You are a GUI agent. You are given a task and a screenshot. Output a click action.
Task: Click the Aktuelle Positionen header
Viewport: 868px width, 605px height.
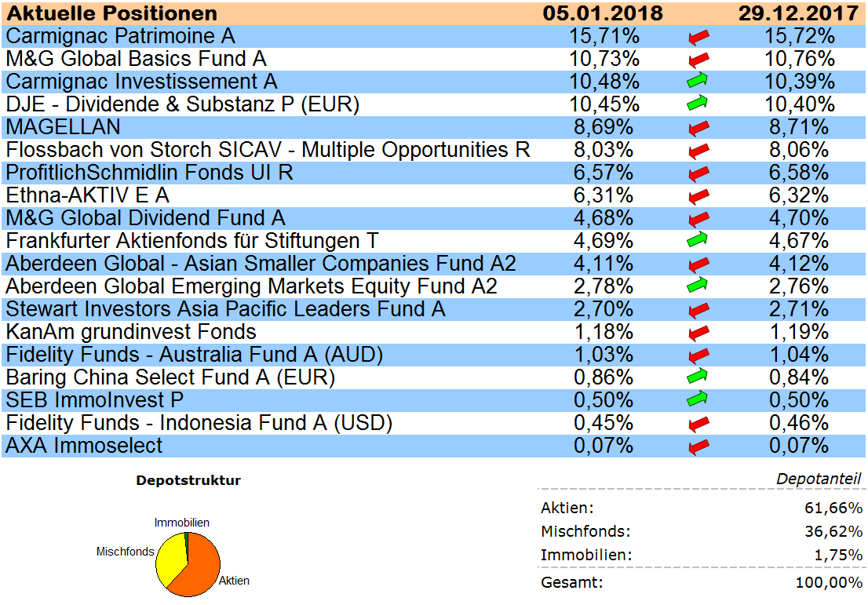(111, 13)
